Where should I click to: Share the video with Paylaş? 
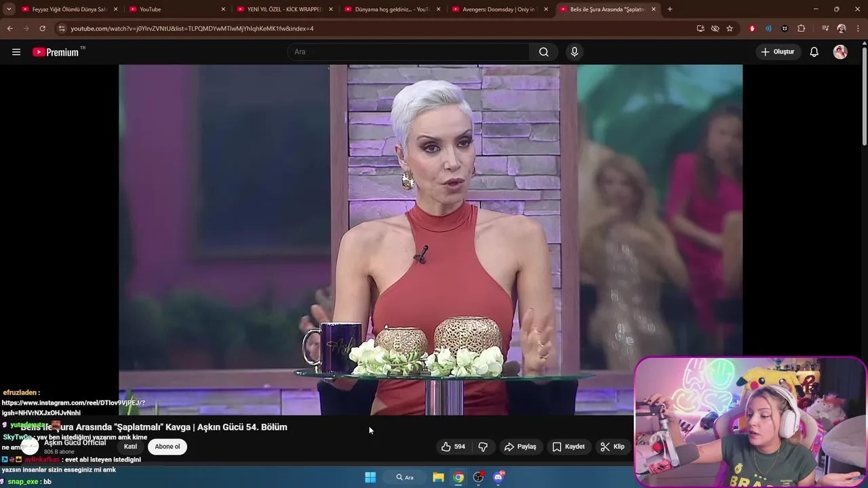(x=520, y=447)
